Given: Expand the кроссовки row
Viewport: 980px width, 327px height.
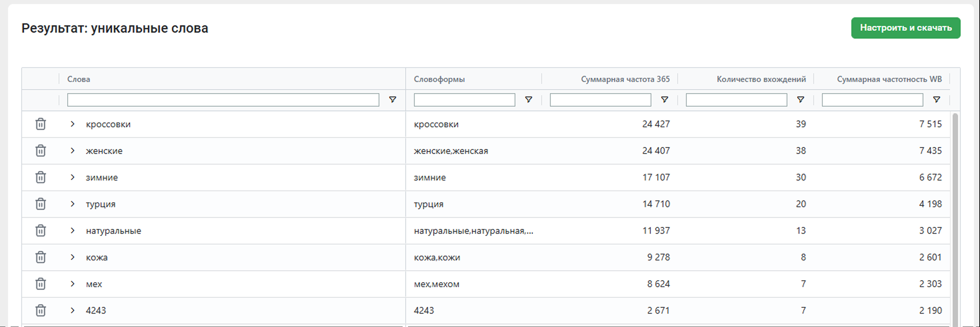Looking at the screenshot, I should coord(72,124).
